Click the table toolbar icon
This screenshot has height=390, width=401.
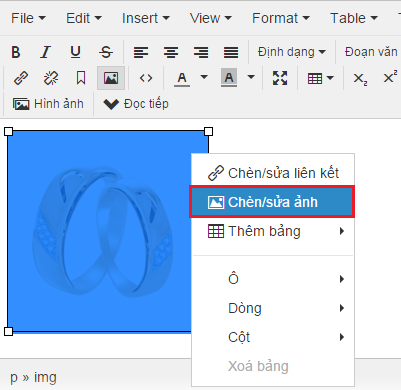pyautogui.click(x=315, y=78)
